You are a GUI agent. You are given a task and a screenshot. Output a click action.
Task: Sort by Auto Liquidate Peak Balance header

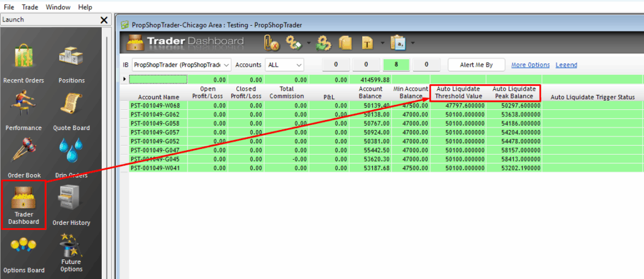514,93
